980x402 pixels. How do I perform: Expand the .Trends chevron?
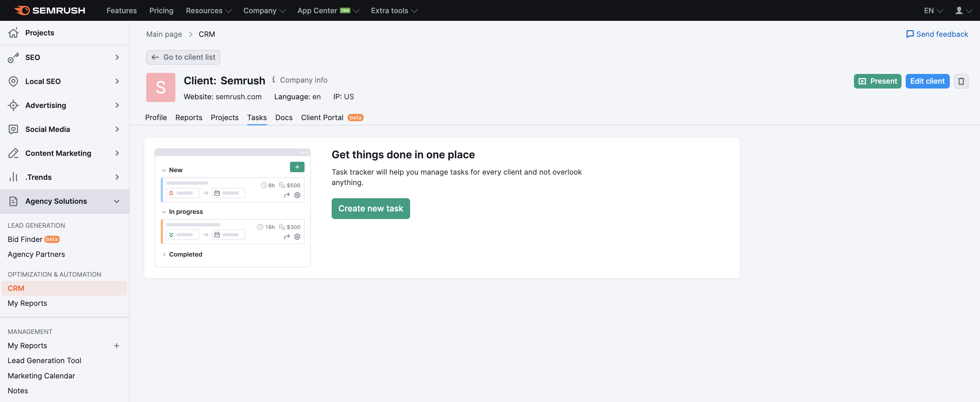pos(117,177)
